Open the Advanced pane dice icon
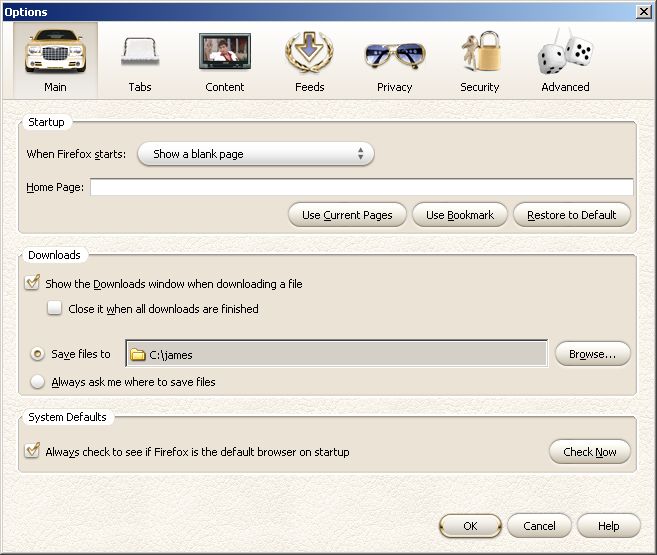 [x=565, y=52]
